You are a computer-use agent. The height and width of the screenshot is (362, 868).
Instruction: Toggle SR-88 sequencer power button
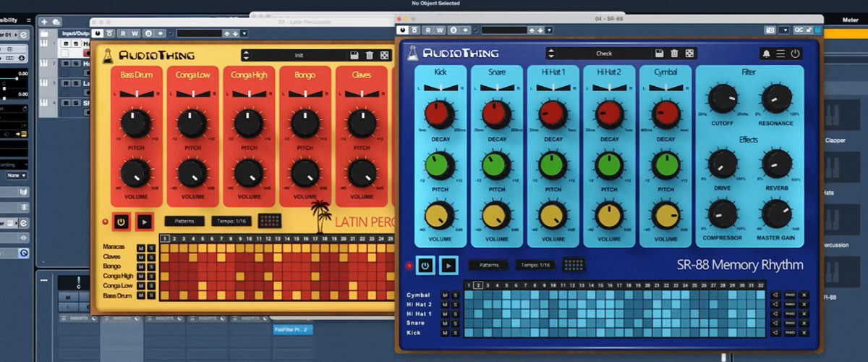point(425,265)
